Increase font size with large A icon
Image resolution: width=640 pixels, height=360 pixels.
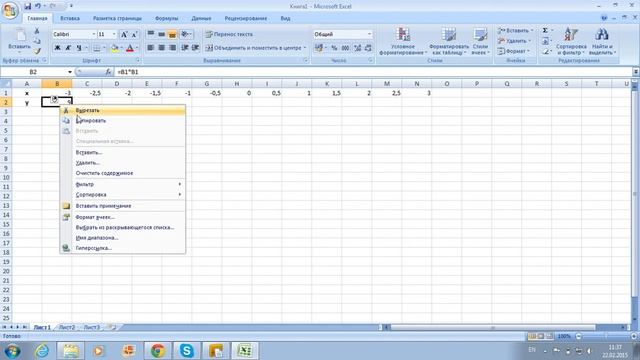[x=124, y=34]
